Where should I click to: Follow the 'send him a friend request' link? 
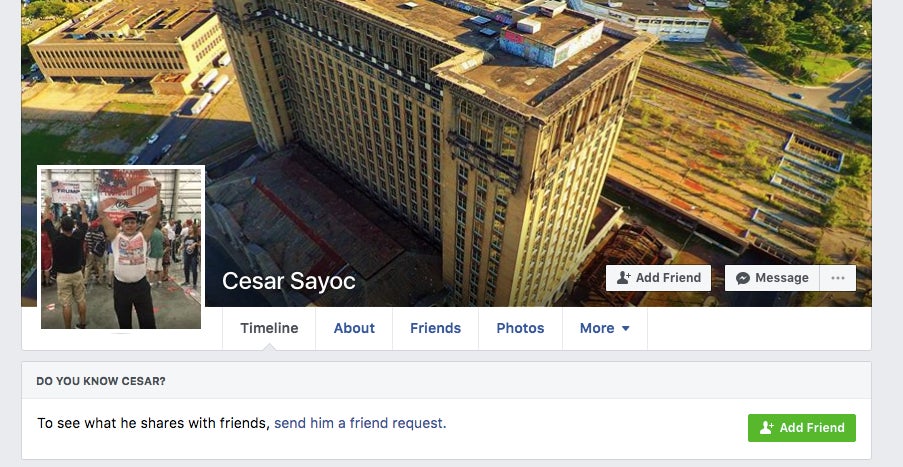(x=360, y=423)
